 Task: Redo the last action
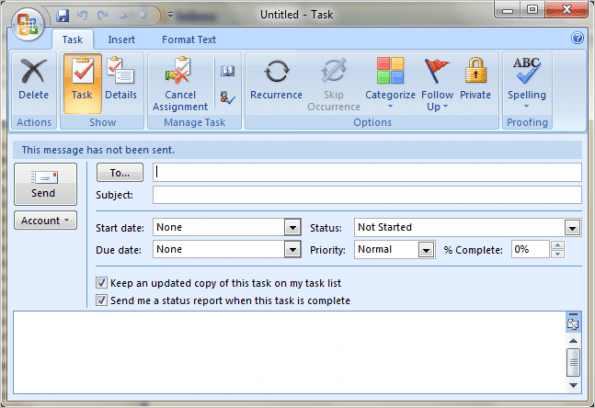coord(102,15)
